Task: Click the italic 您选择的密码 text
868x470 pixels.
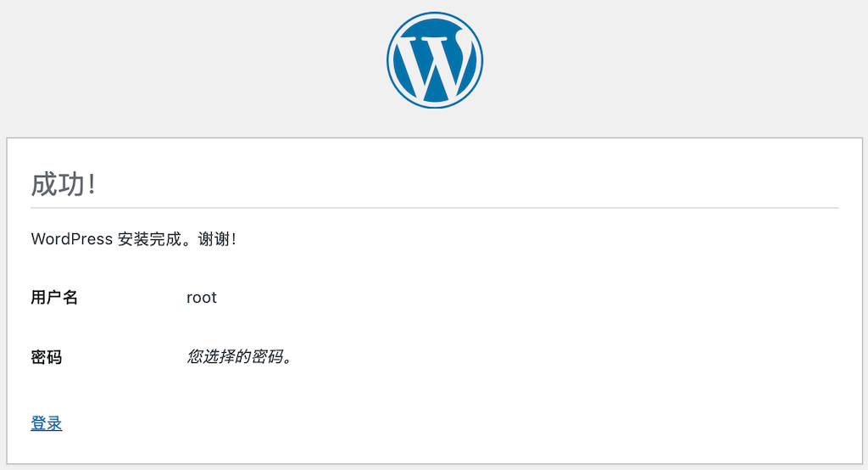Action: coord(236,356)
